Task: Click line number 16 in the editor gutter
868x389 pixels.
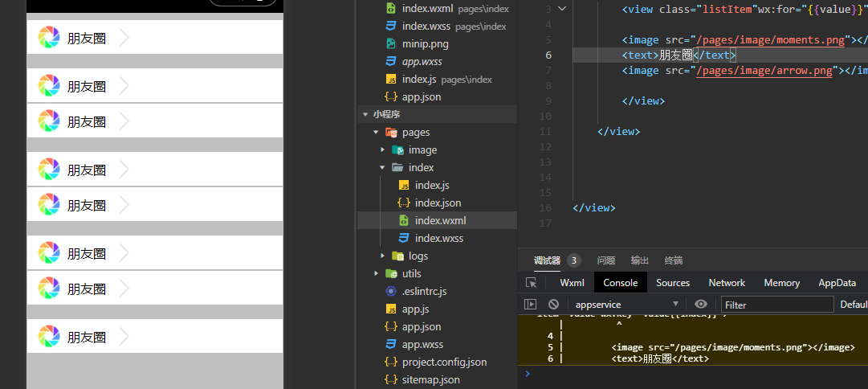Action: (x=544, y=208)
